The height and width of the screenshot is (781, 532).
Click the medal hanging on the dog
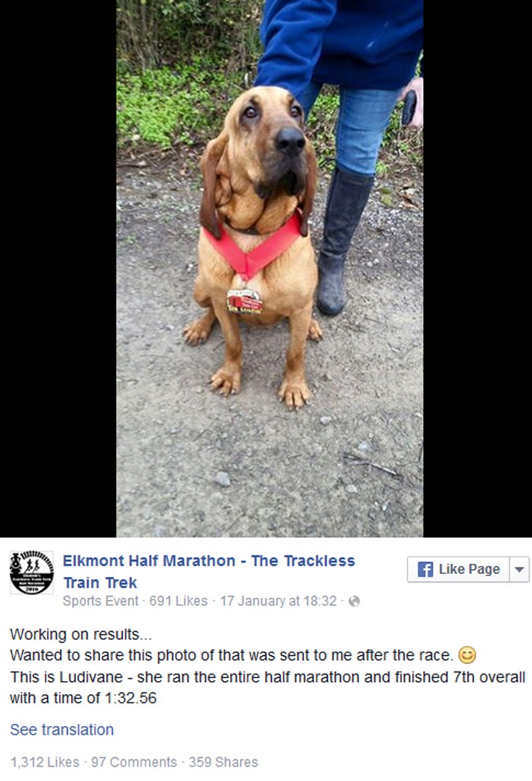[x=244, y=301]
